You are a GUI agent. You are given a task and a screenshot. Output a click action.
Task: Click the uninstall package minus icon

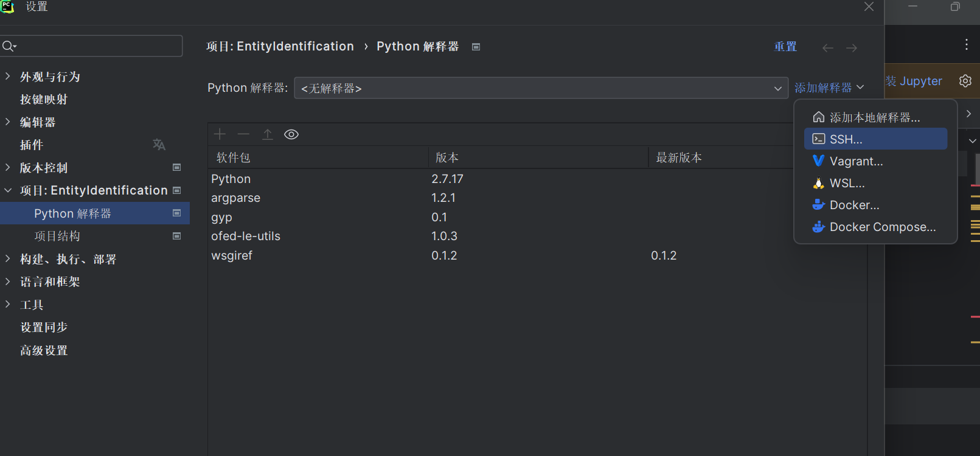(x=243, y=134)
